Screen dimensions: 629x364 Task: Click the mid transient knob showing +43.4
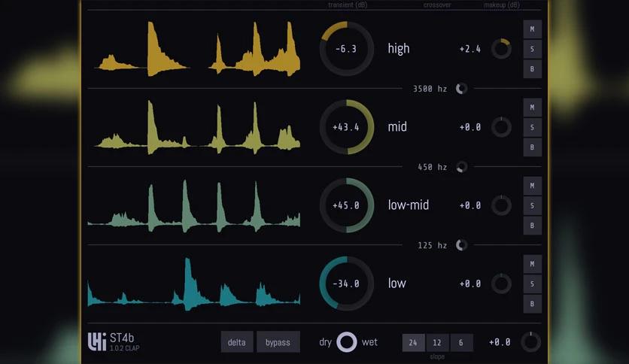click(347, 127)
